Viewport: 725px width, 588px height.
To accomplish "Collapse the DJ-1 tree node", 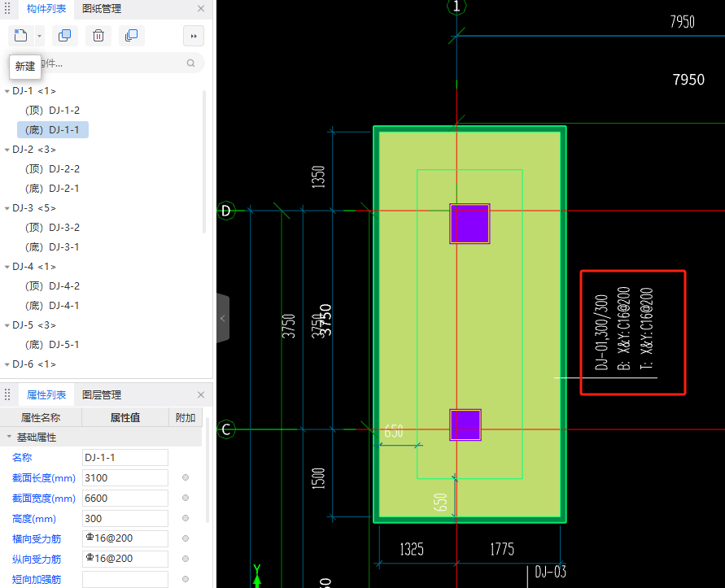I will coord(7,91).
